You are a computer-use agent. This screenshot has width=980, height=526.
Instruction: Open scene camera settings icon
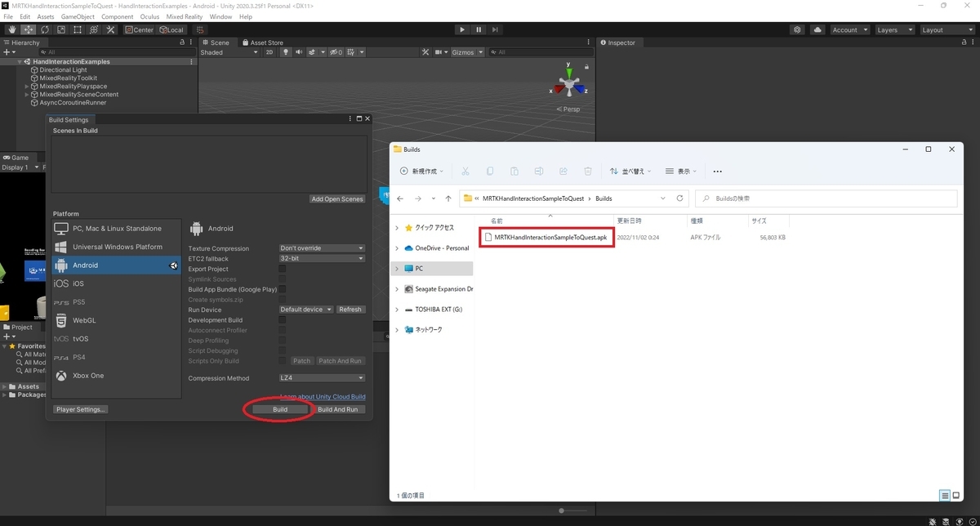click(439, 52)
